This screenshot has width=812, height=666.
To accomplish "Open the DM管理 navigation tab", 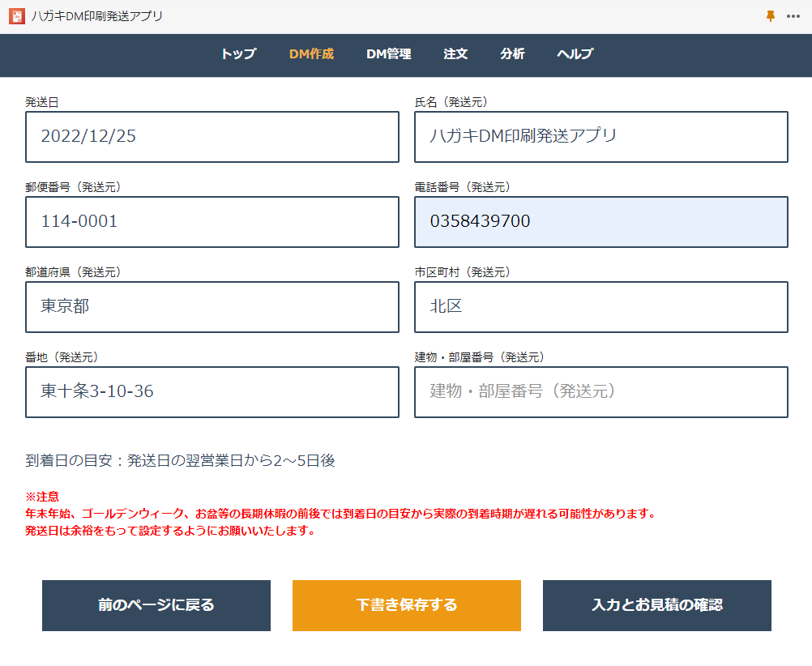I will point(388,54).
